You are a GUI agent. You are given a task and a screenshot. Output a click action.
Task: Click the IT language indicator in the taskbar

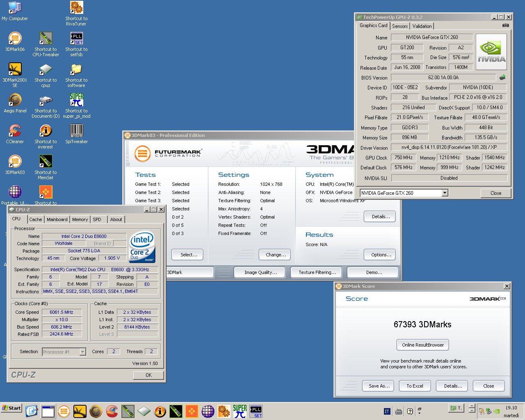click(387, 411)
